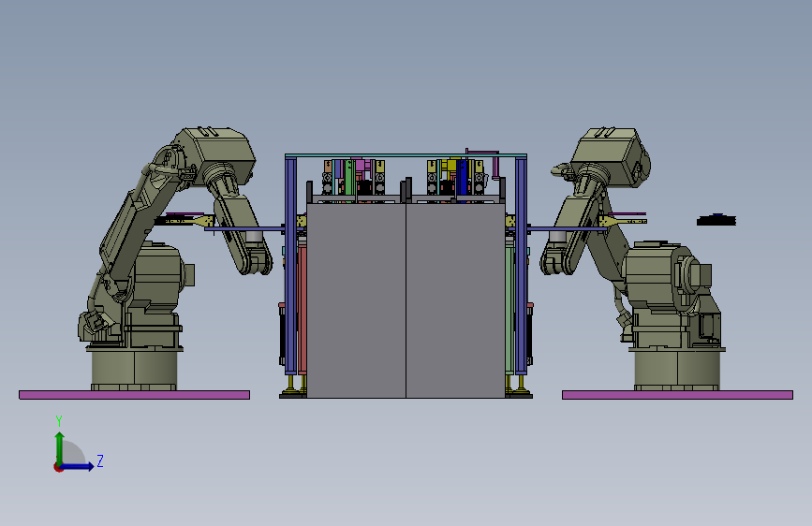Click the Y label on coordinate triad
Viewport: 812px width, 526px height.
pyautogui.click(x=59, y=420)
